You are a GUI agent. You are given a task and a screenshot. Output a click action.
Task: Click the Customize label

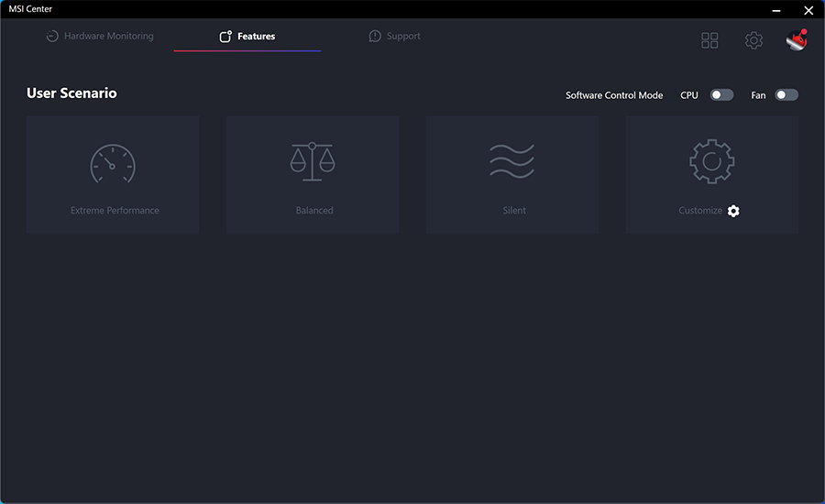tap(700, 211)
